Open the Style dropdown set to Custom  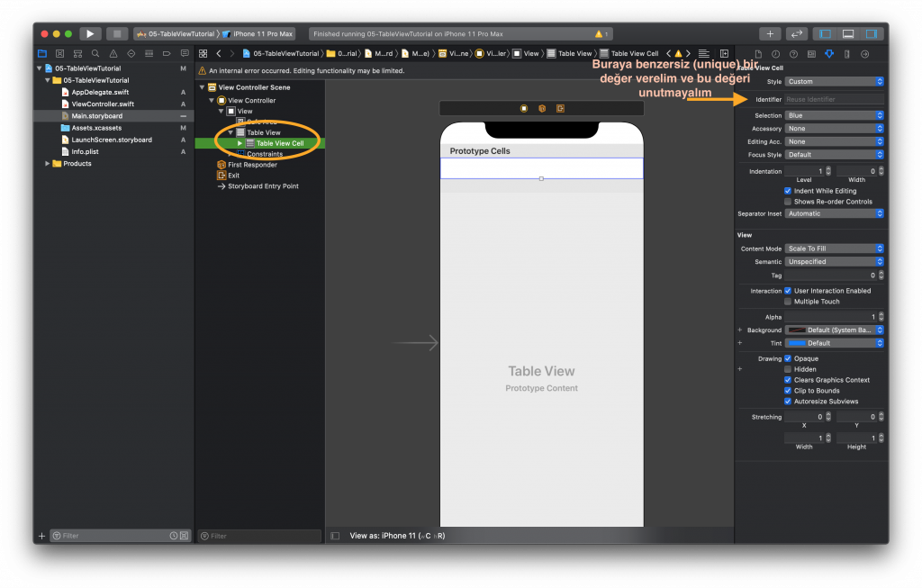pyautogui.click(x=835, y=82)
